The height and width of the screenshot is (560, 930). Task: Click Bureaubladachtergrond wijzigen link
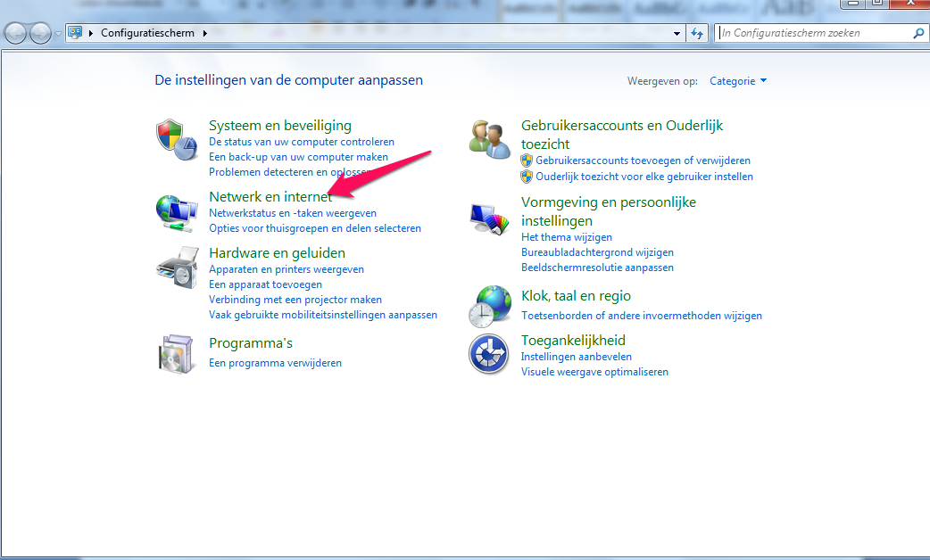[x=597, y=252]
